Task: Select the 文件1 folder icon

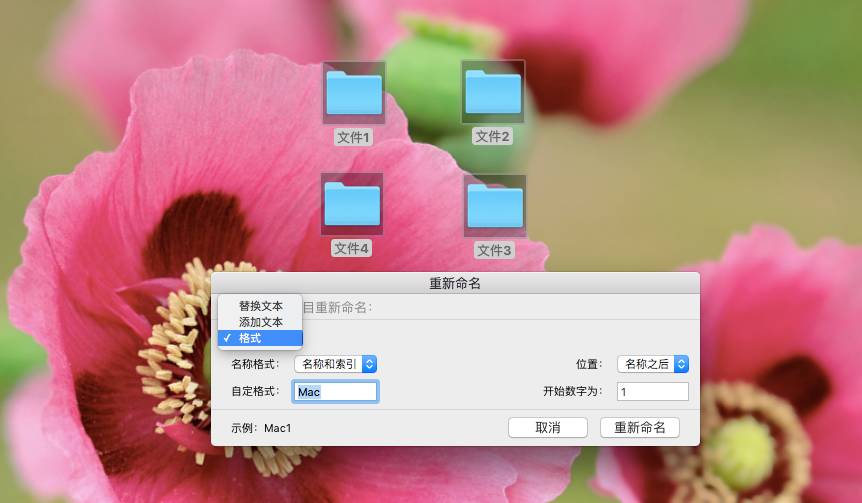Action: coord(353,93)
